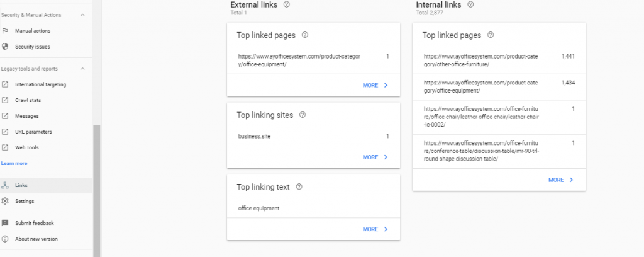The height and width of the screenshot is (257, 644).
Task: Click help icon next to External links
Action: [287, 4]
